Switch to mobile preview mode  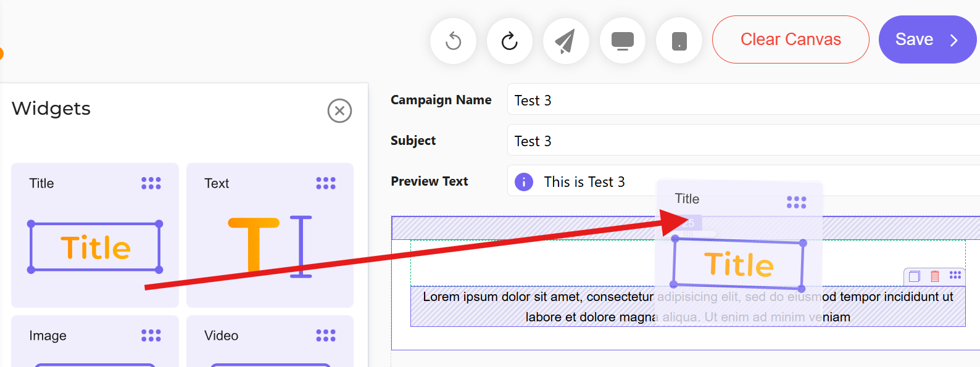[679, 41]
